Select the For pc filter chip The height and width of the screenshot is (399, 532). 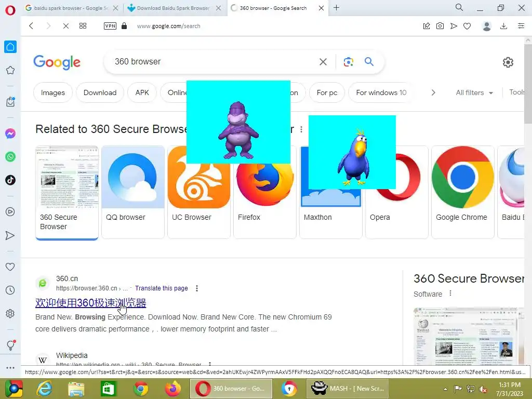click(327, 92)
